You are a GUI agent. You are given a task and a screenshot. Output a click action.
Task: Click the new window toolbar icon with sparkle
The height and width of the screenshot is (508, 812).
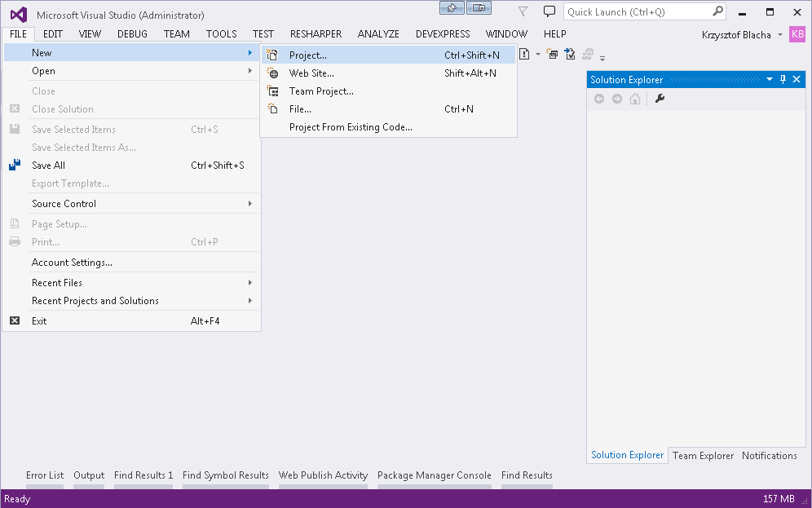[553, 54]
